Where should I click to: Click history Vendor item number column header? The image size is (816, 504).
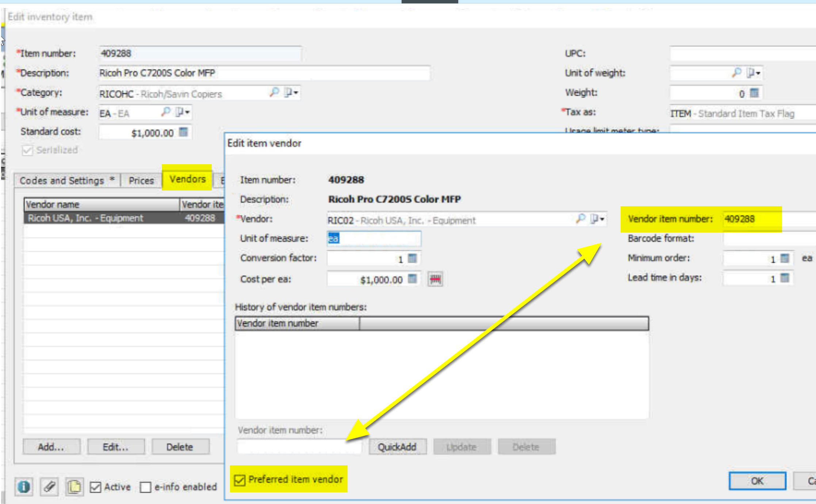pyautogui.click(x=298, y=323)
